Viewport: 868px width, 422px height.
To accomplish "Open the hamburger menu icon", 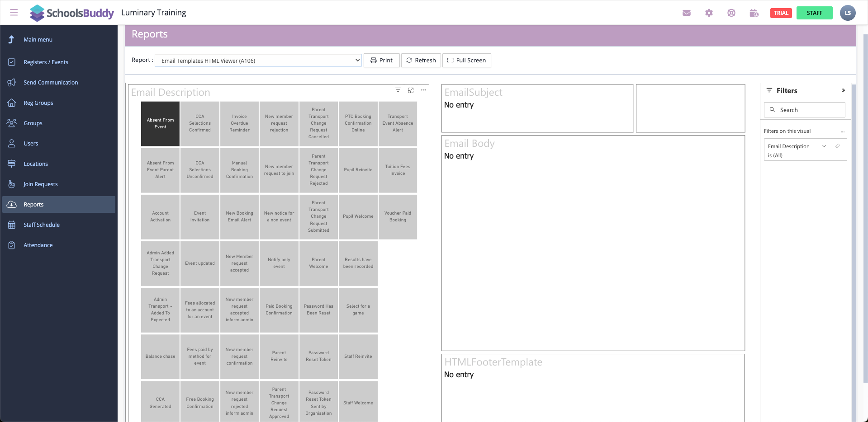I will (x=14, y=13).
